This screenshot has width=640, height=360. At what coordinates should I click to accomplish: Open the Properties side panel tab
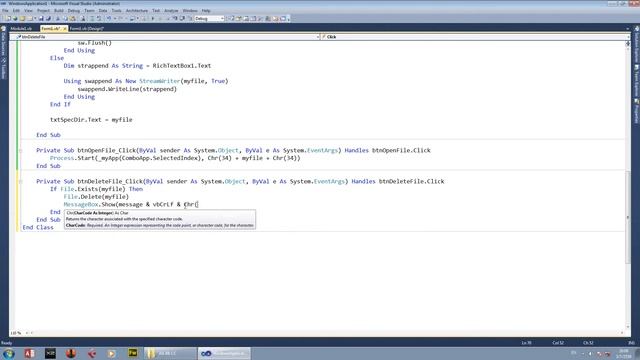pyautogui.click(x=636, y=111)
